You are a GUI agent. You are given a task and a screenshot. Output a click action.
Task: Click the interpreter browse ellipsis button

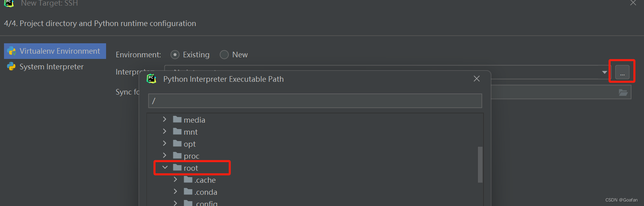(x=622, y=72)
